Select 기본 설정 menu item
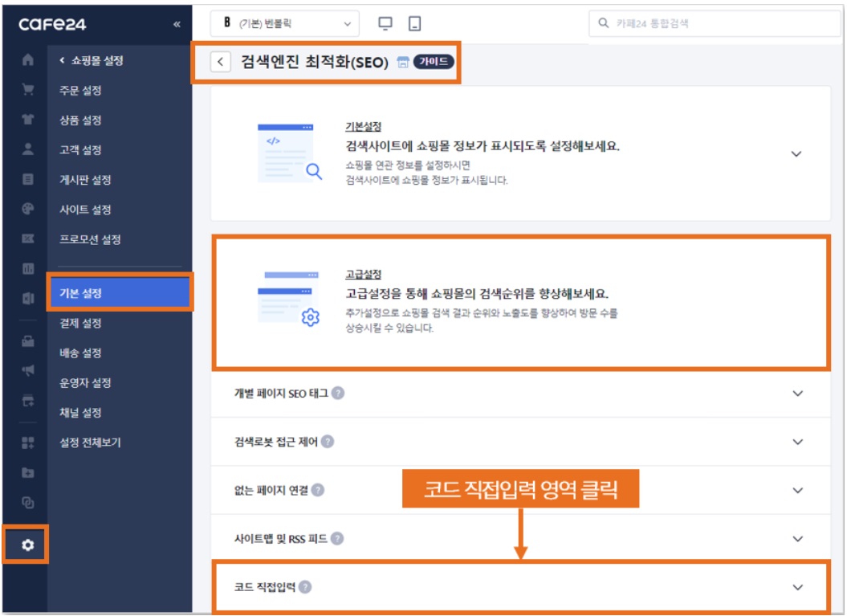Screen dimensions: 847x616 tap(120, 293)
